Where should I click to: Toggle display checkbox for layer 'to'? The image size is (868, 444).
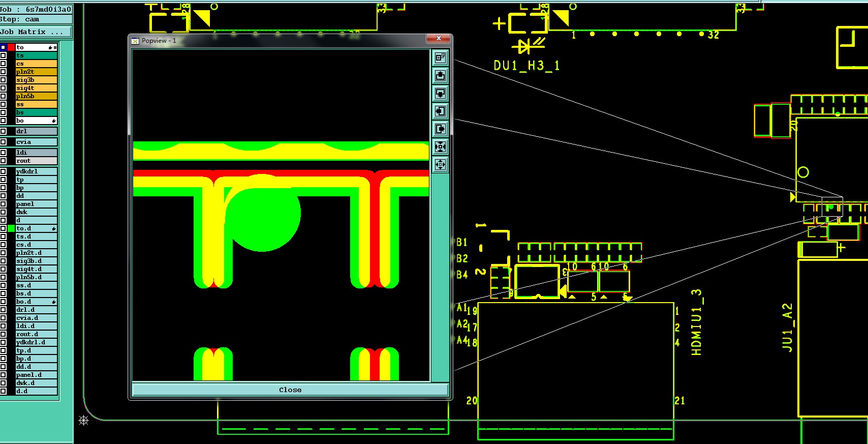pos(3,47)
